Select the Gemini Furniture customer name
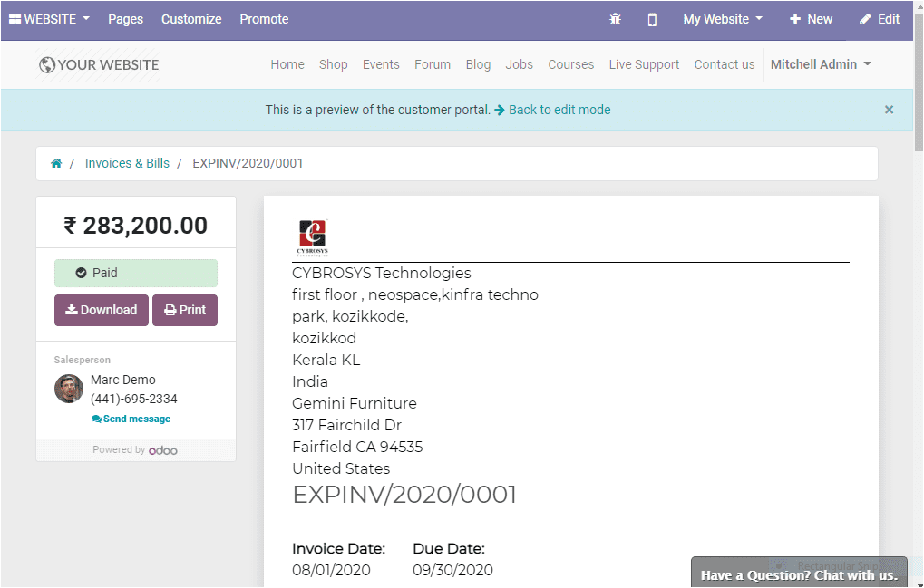The width and height of the screenshot is (924, 588). [355, 403]
